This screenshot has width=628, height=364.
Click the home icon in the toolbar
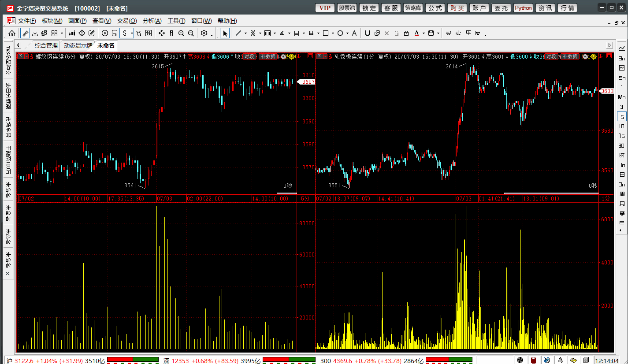(x=12, y=33)
